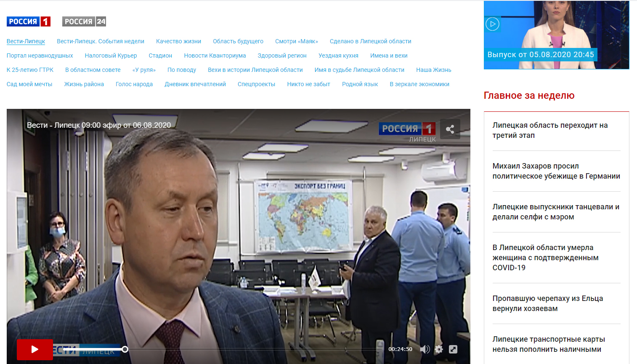Open Сделано в Липецкой области

(x=371, y=41)
